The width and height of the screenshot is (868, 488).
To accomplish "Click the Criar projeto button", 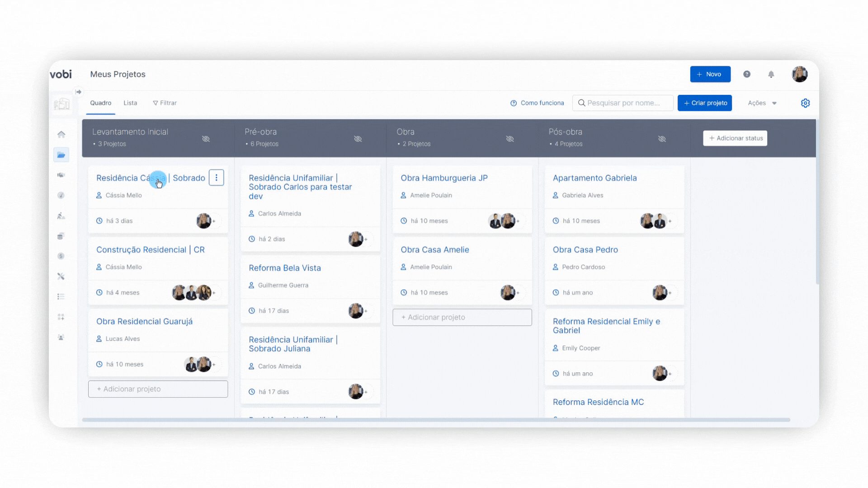I will 704,103.
